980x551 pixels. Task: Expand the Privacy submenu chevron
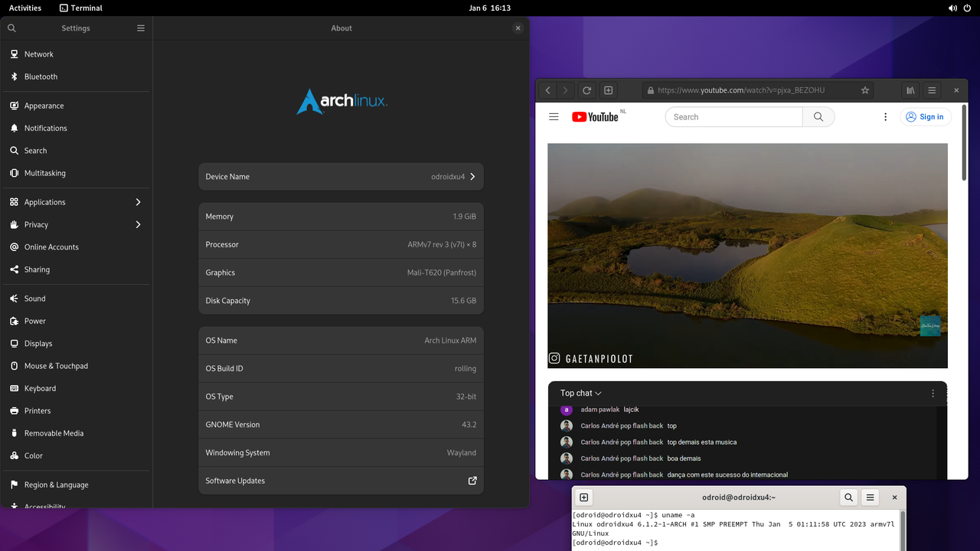138,224
